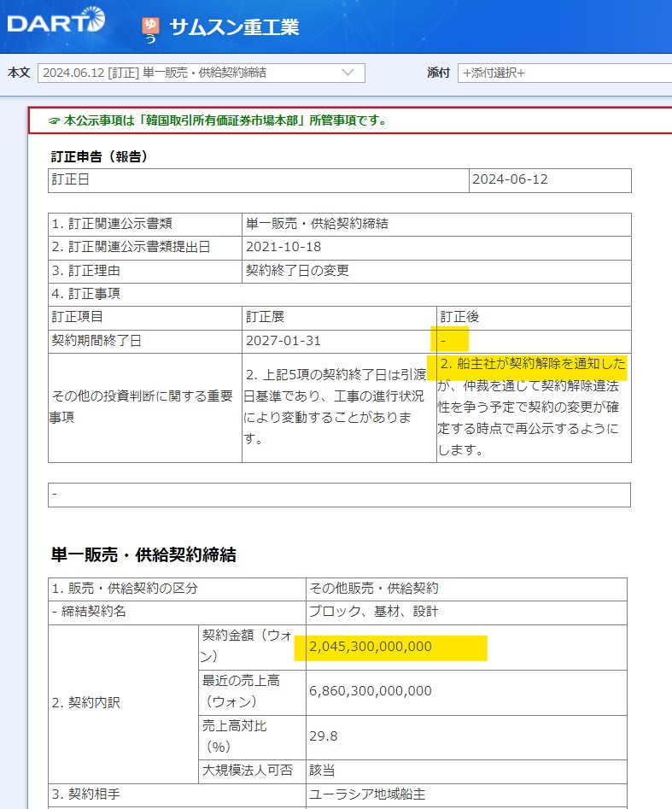
Task: Click the 3. 契約相手 label
Action: coord(85,794)
